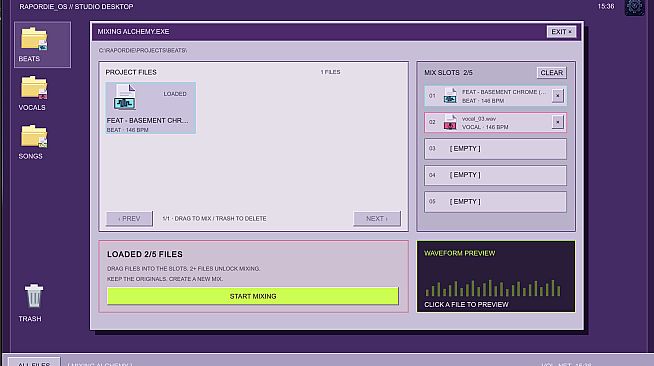Viewport: 654px width, 366px height.
Task: Click the clock showing 15:36
Action: (x=606, y=6)
